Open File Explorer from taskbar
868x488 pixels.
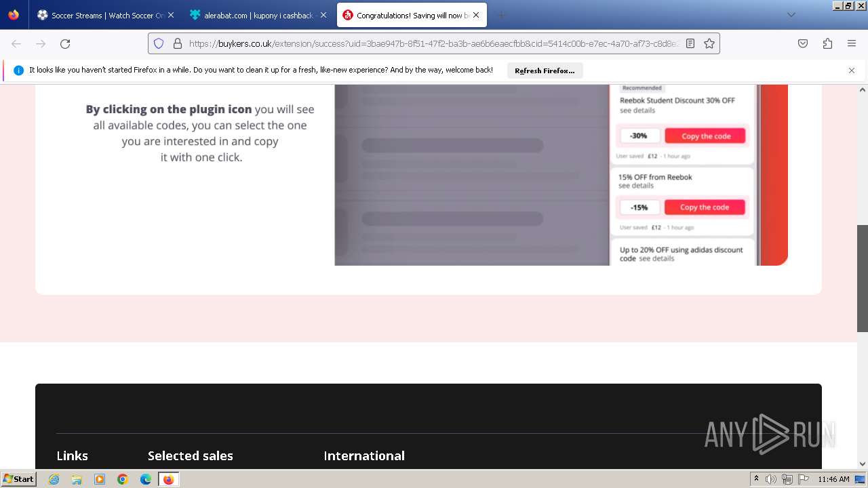click(77, 479)
